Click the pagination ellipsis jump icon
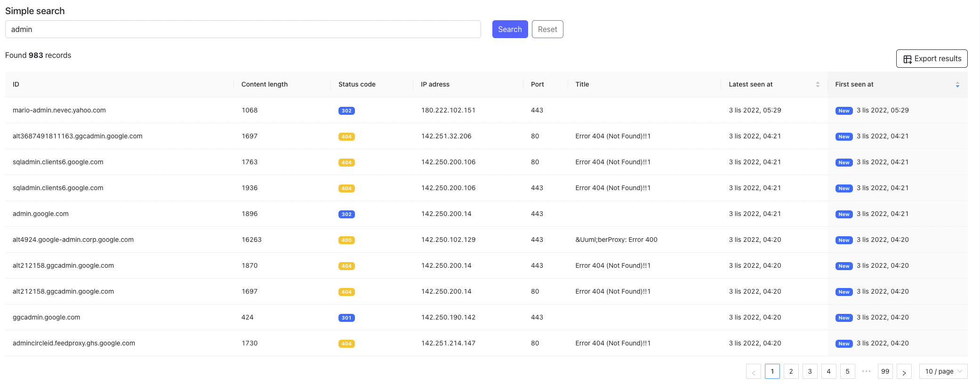Image resolution: width=980 pixels, height=384 pixels. pos(866,371)
